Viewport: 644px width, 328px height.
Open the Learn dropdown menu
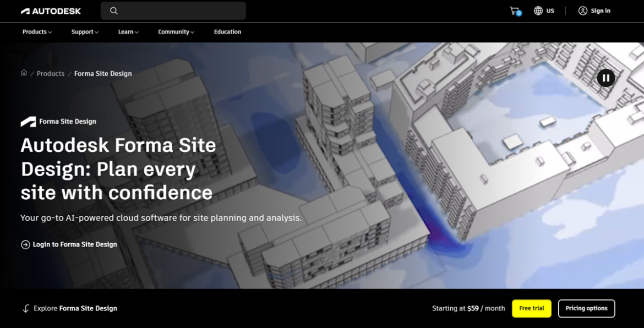click(128, 32)
